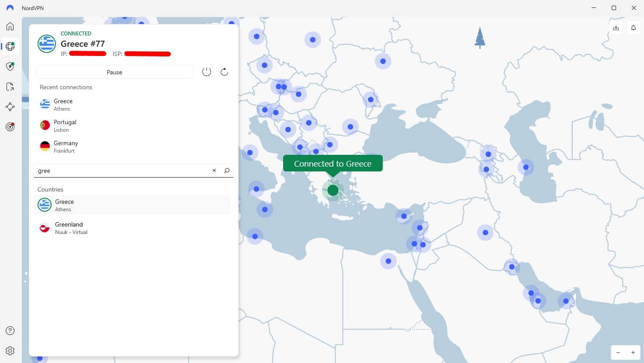Click the 'Recent connections' heading

[66, 87]
